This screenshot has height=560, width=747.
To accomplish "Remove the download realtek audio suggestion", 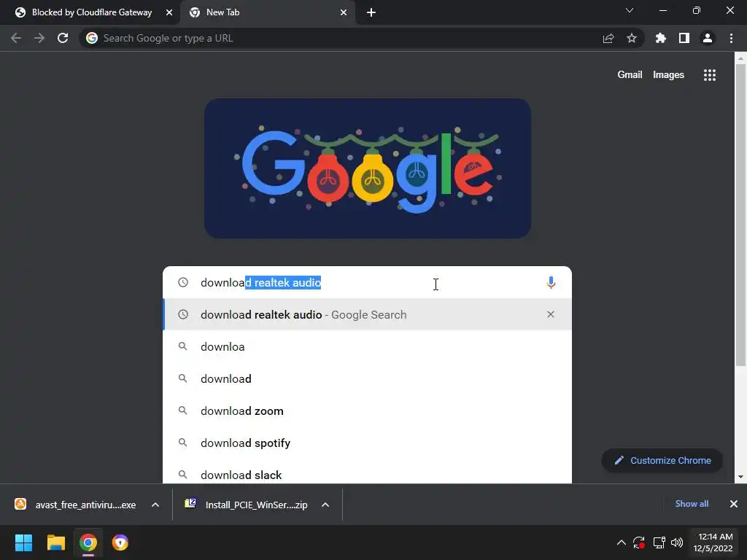I will coord(551,314).
